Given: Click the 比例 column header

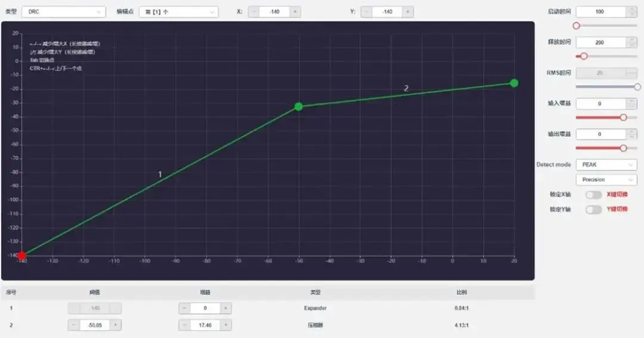Looking at the screenshot, I should coord(462,293).
